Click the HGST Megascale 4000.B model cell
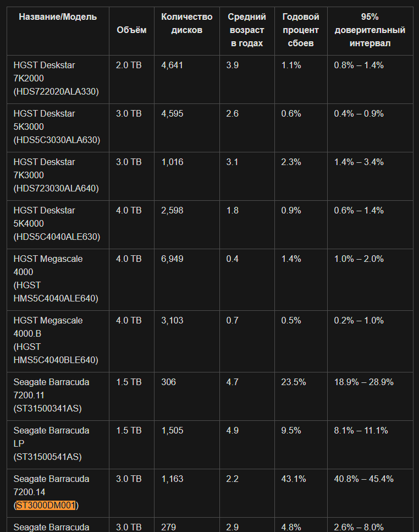This screenshot has width=419, height=532. 56,340
